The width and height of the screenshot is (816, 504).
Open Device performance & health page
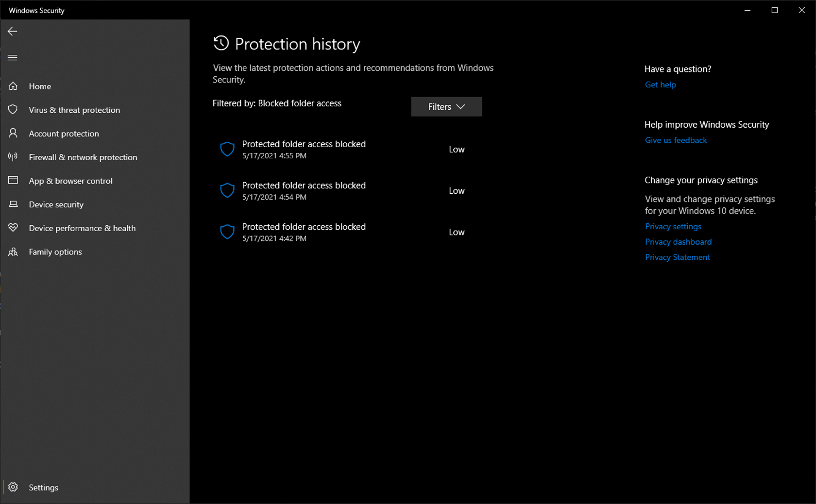click(95, 228)
